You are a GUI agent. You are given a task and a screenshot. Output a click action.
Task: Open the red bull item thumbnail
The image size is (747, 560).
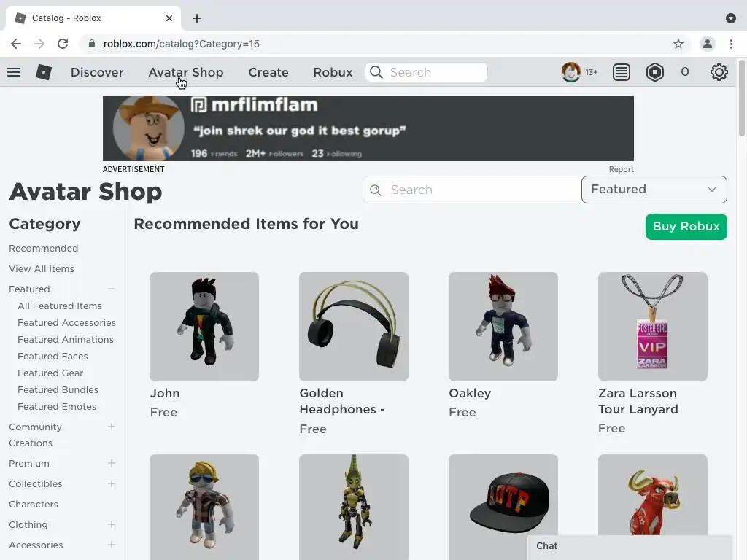pyautogui.click(x=653, y=494)
